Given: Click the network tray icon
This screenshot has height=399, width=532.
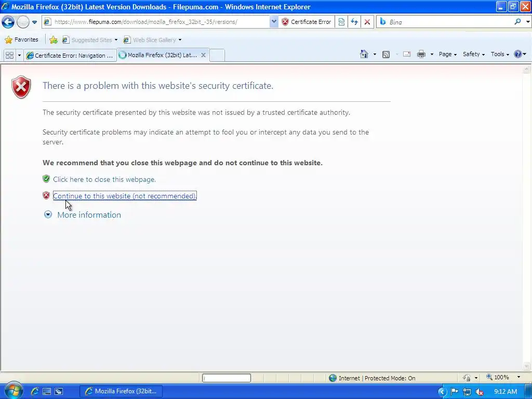Looking at the screenshot, I should point(467,392).
